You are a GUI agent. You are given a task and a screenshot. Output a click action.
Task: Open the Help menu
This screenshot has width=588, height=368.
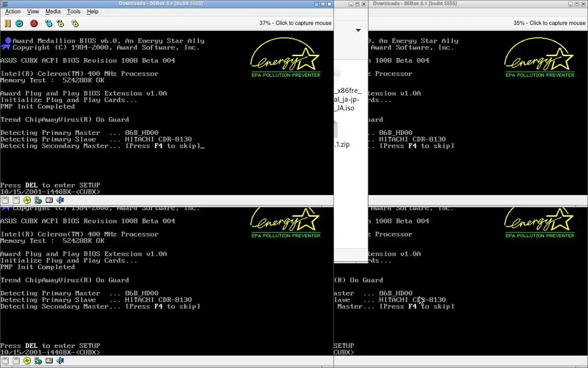pos(93,11)
